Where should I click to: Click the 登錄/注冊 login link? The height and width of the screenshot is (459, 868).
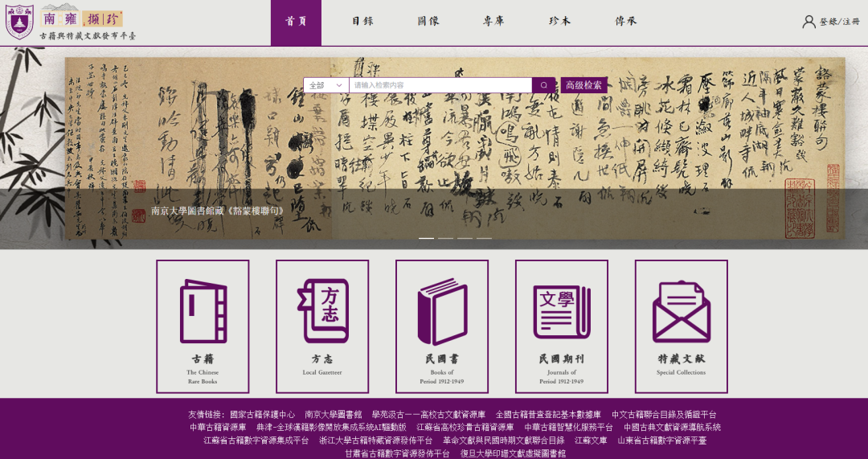point(840,23)
